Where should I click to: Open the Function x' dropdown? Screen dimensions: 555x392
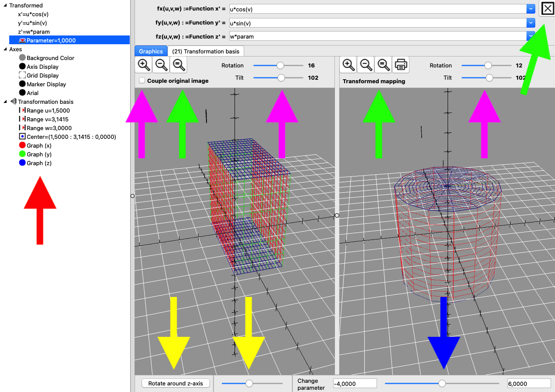coord(531,9)
